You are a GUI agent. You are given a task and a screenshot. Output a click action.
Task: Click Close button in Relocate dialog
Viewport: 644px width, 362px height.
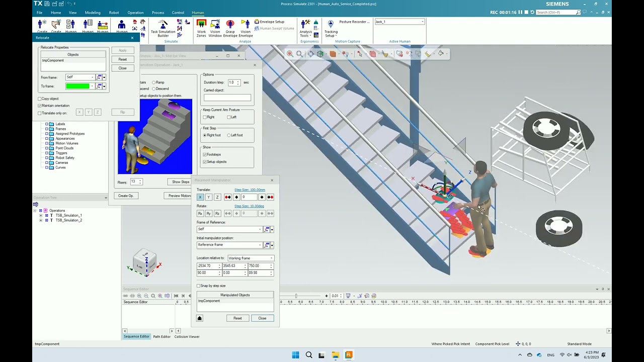123,68
